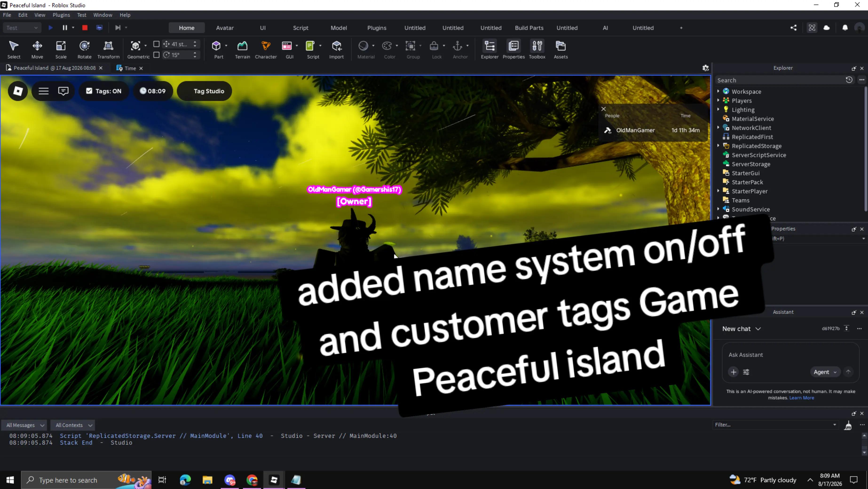This screenshot has height=489, width=868.
Task: Open Studio notifications bell
Action: point(845,28)
